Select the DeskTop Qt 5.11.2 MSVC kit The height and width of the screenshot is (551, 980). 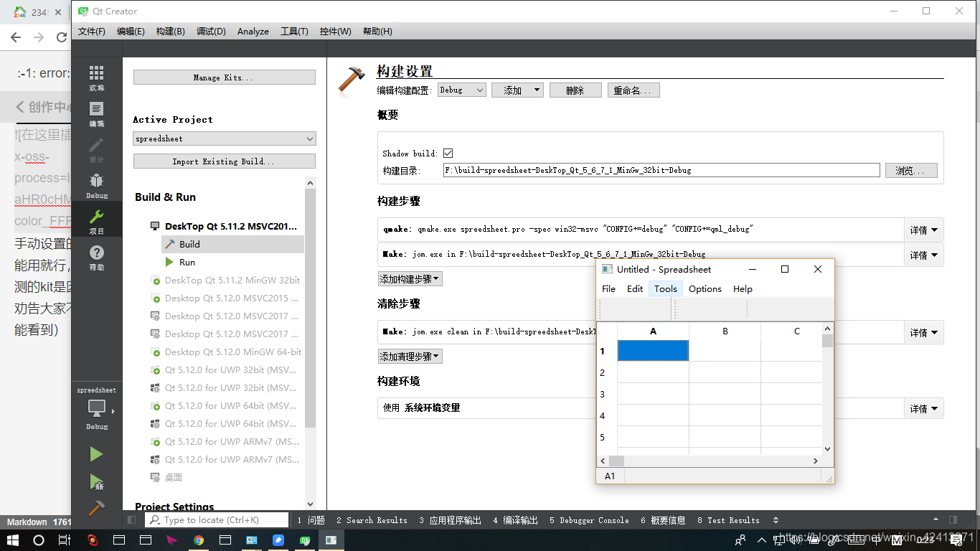pos(224,226)
